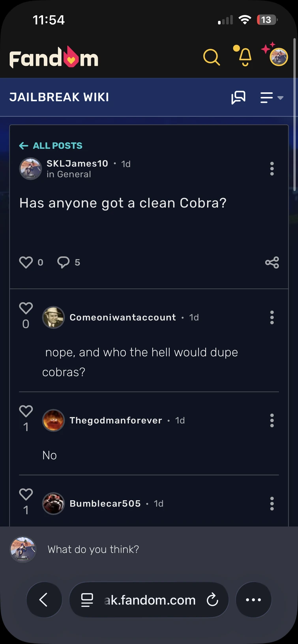Open Comeoniwantaccount's profile name
This screenshot has width=298, height=644.
click(122, 317)
